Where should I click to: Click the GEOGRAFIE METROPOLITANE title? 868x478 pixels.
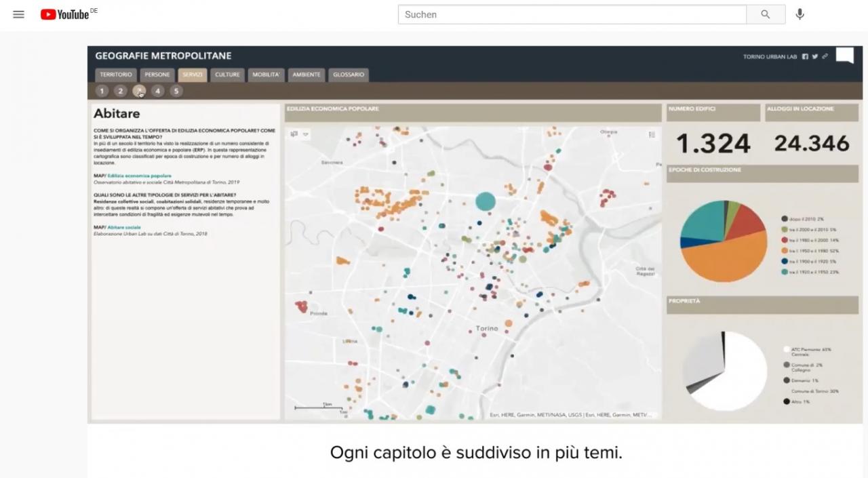[x=163, y=56]
